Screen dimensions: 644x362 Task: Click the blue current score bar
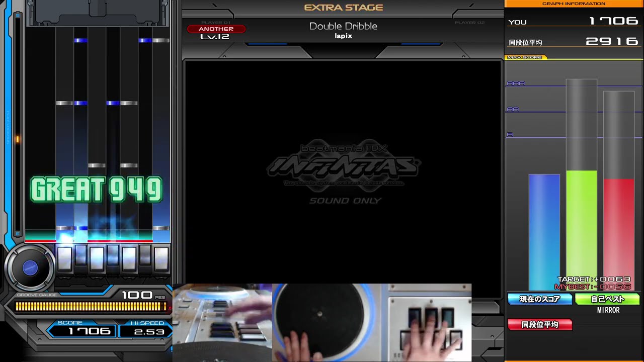coord(544,232)
